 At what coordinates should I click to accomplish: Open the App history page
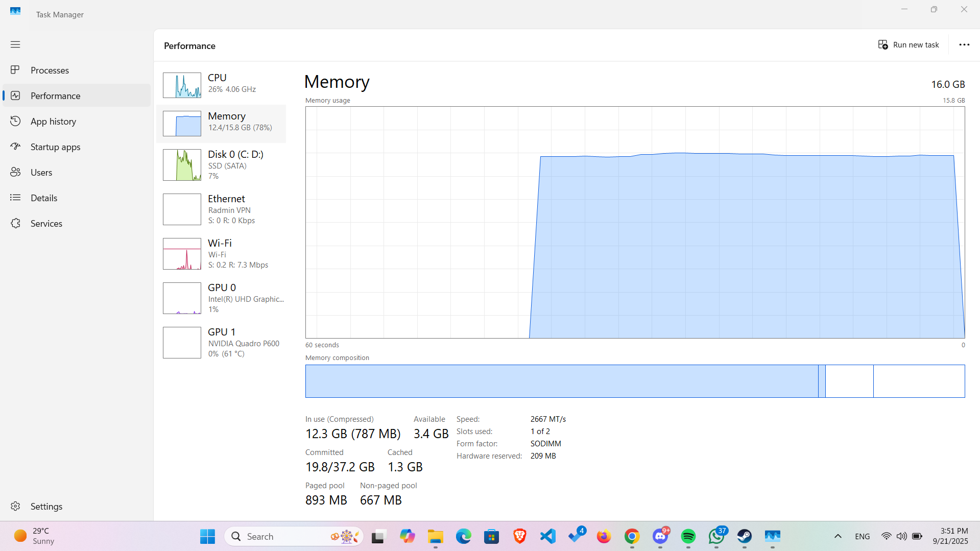pos(77,121)
